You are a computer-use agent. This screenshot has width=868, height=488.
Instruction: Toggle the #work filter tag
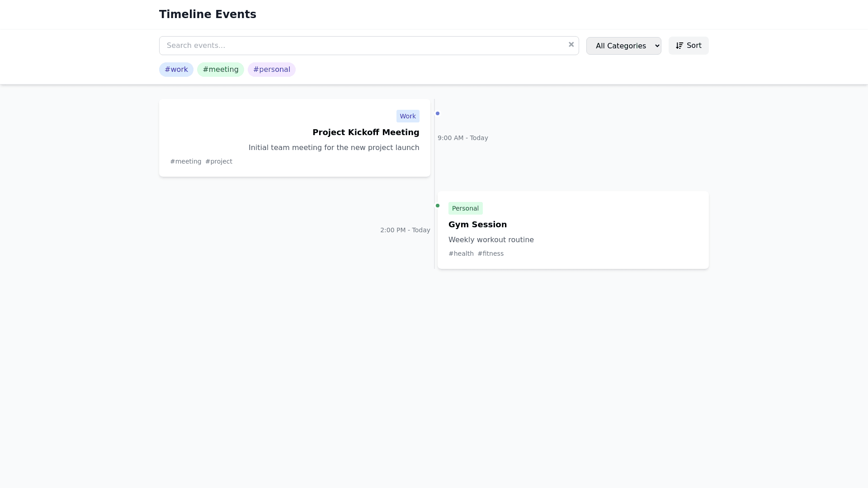[x=176, y=70]
